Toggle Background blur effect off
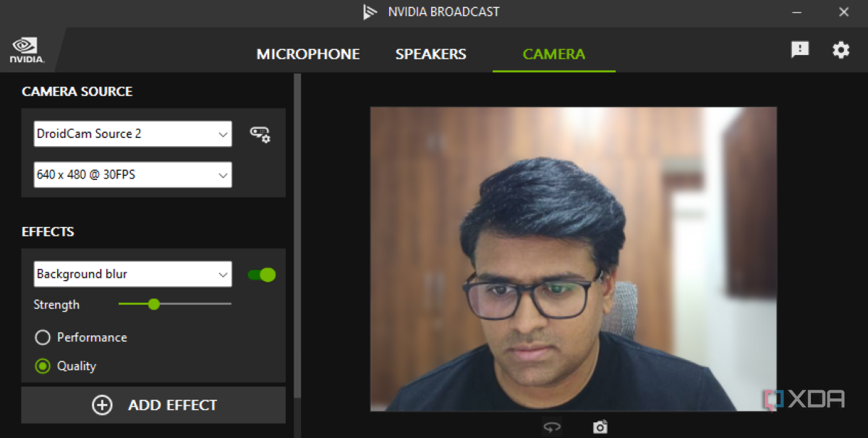Image resolution: width=868 pixels, height=438 pixels. tap(262, 275)
